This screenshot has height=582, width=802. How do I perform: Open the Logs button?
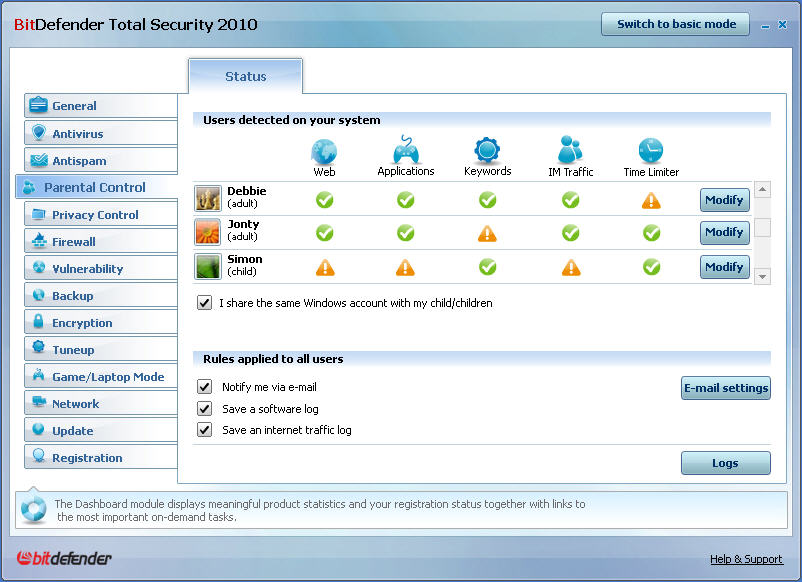[x=725, y=463]
